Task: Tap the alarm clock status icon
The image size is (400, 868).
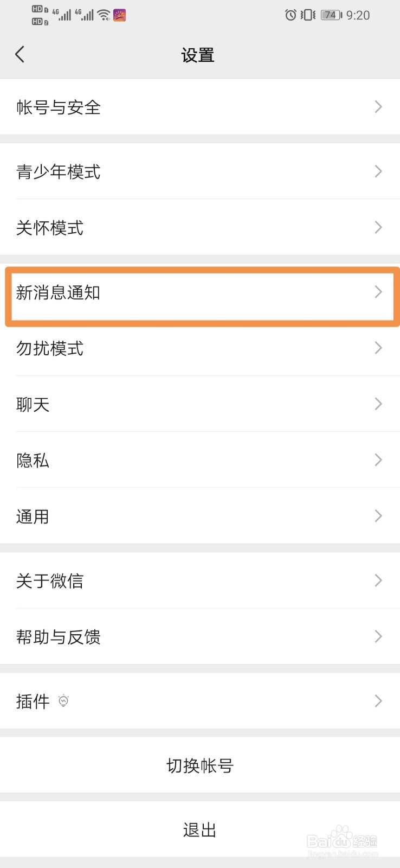Action: [291, 15]
